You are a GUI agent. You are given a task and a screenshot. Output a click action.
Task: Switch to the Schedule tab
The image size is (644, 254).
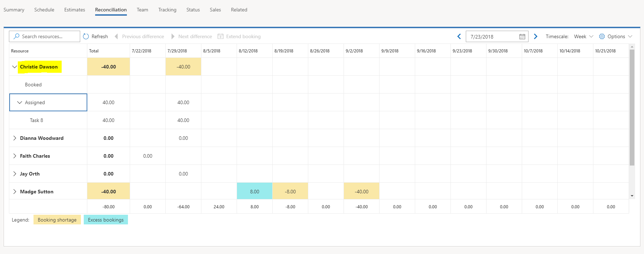[44, 10]
